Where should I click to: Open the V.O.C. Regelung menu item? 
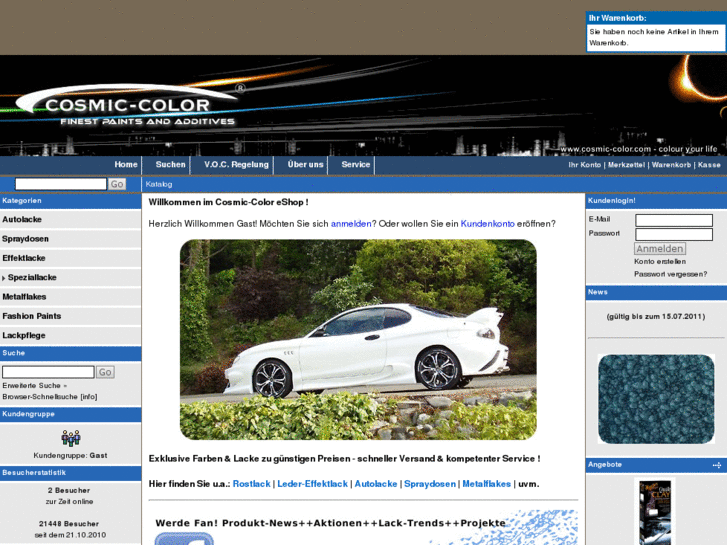click(x=236, y=165)
